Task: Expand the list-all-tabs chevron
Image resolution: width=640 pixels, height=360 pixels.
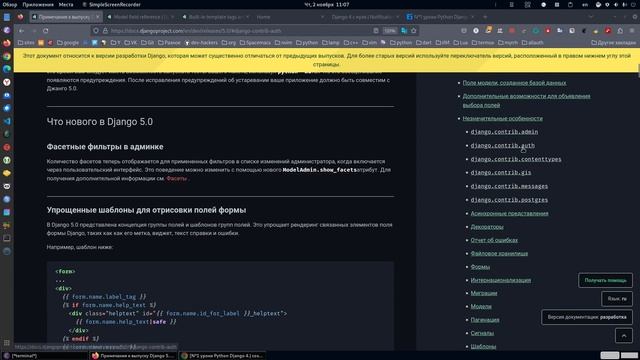Action: (x=591, y=17)
